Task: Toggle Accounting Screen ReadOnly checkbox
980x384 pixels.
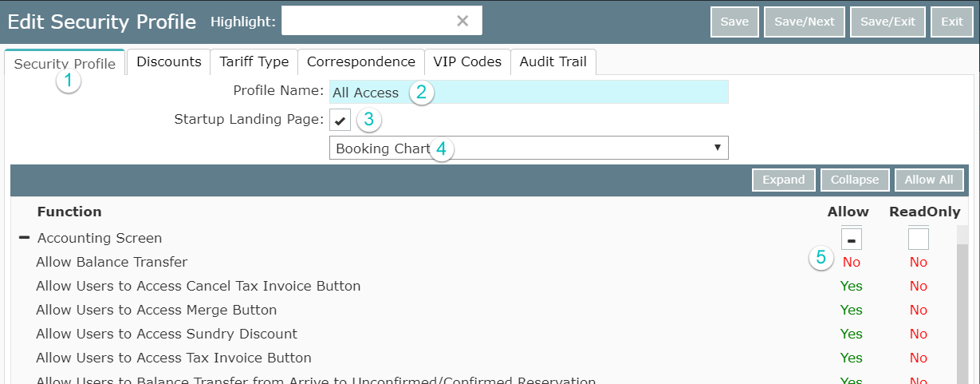Action: click(x=919, y=239)
